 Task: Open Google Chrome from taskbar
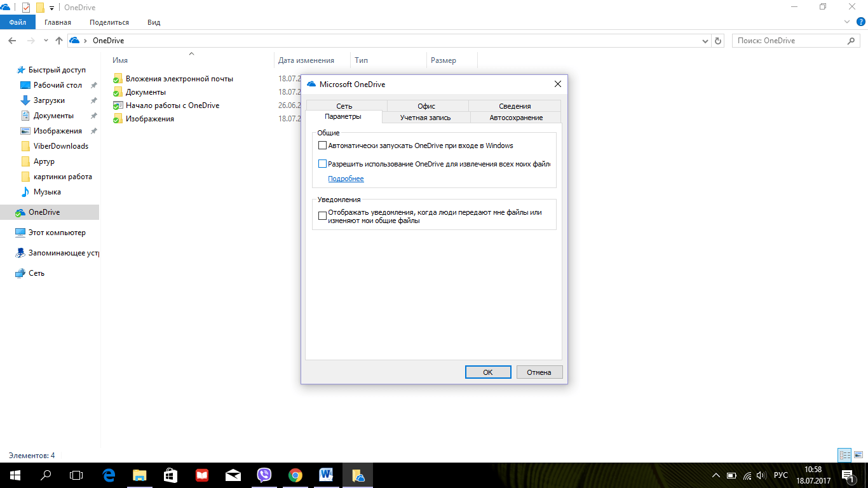tap(295, 475)
